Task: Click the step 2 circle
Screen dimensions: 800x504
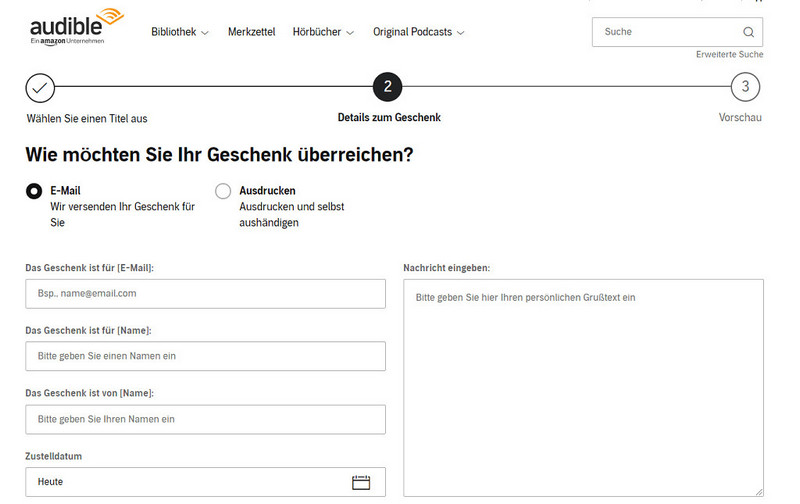Action: (x=387, y=87)
